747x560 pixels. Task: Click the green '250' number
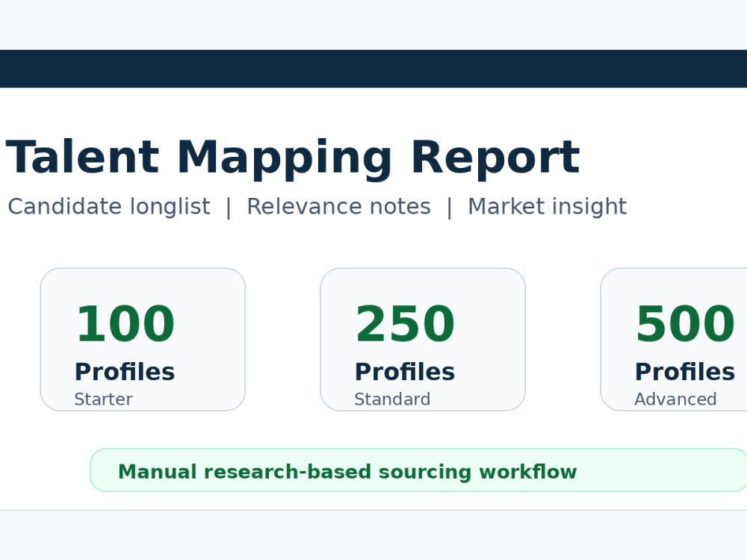pyautogui.click(x=405, y=324)
